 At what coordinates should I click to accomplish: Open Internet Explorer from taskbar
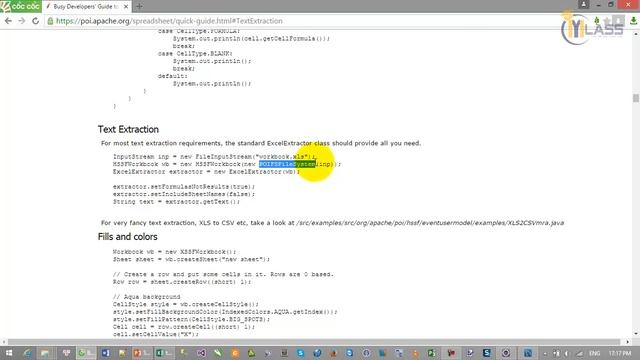click(x=27, y=353)
